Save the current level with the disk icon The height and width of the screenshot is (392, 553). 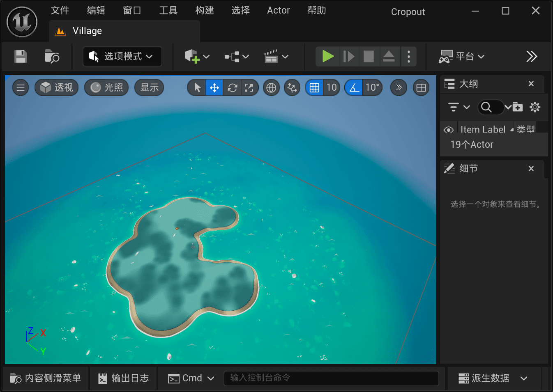[x=21, y=56]
